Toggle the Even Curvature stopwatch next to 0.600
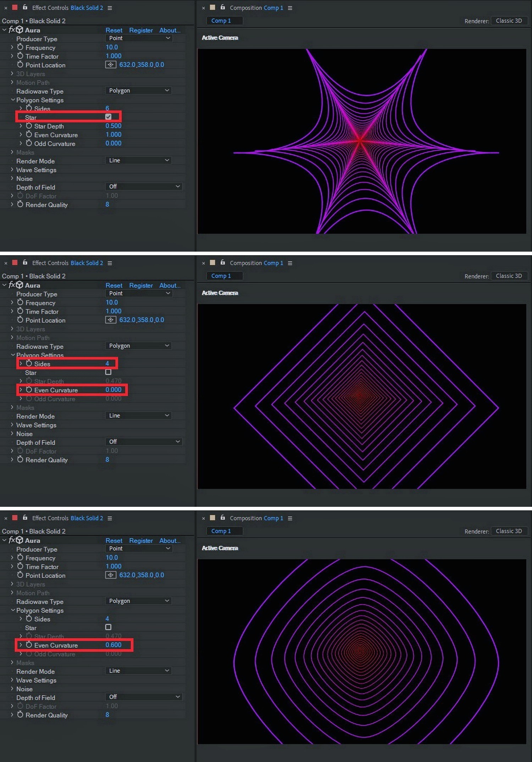 tap(29, 645)
